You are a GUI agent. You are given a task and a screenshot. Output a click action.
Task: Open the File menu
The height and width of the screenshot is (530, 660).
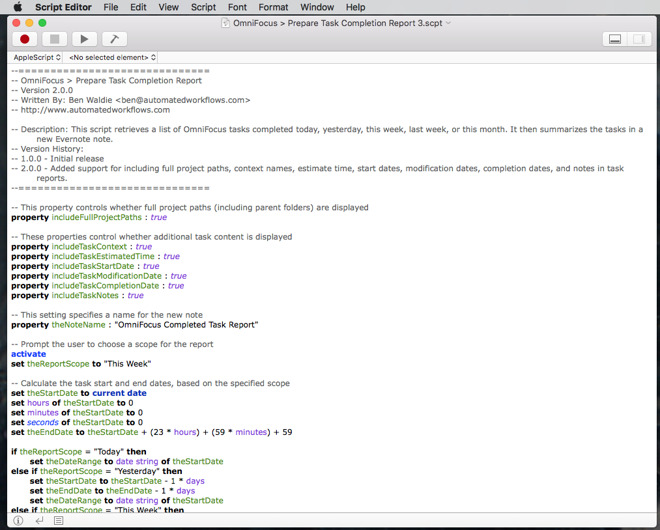[x=111, y=7]
